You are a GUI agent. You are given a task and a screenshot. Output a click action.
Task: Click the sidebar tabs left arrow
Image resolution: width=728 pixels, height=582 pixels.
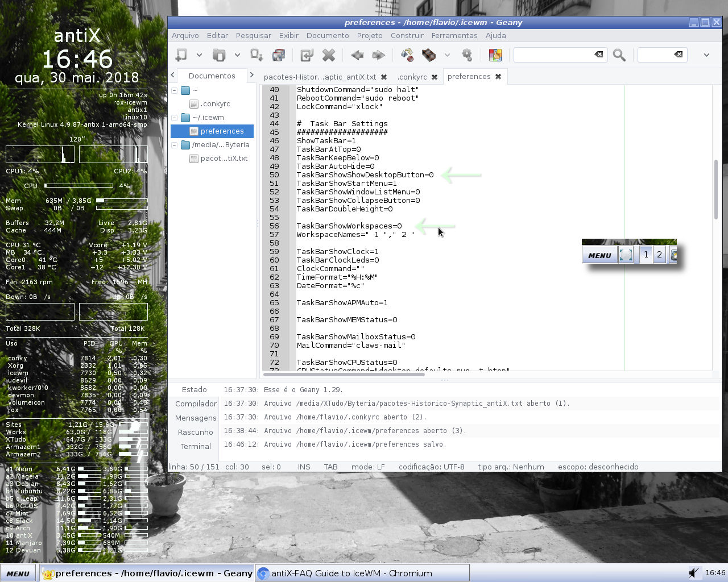pyautogui.click(x=173, y=75)
